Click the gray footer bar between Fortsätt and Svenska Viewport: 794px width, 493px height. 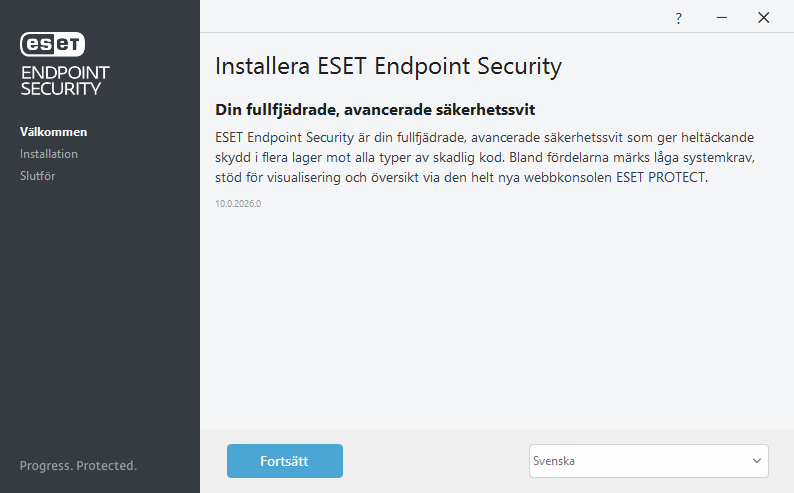point(435,461)
